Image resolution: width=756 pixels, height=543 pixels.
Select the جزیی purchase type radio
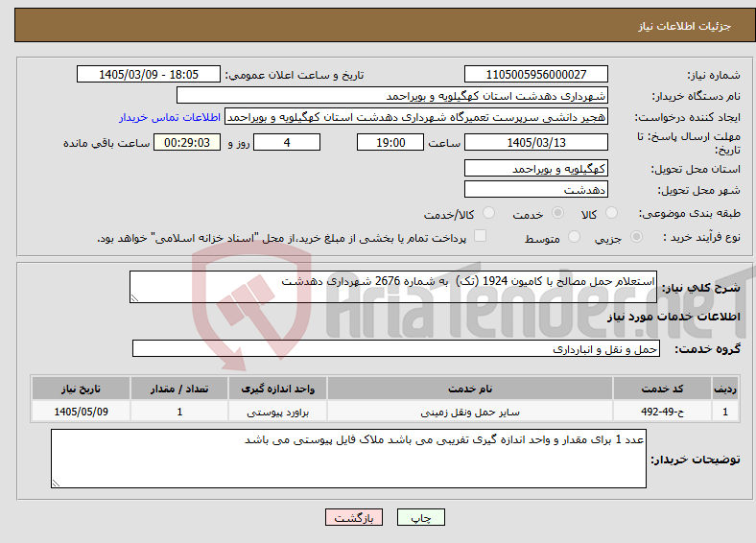pos(636,237)
